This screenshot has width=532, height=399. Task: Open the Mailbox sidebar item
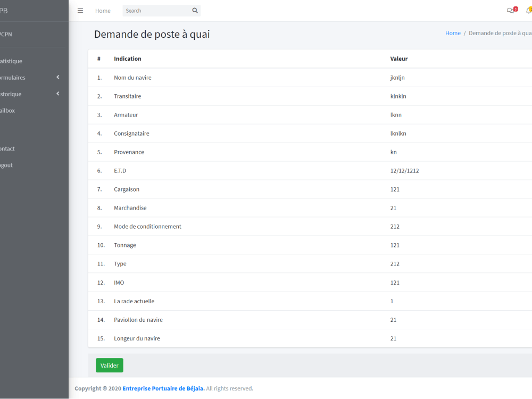pos(7,111)
